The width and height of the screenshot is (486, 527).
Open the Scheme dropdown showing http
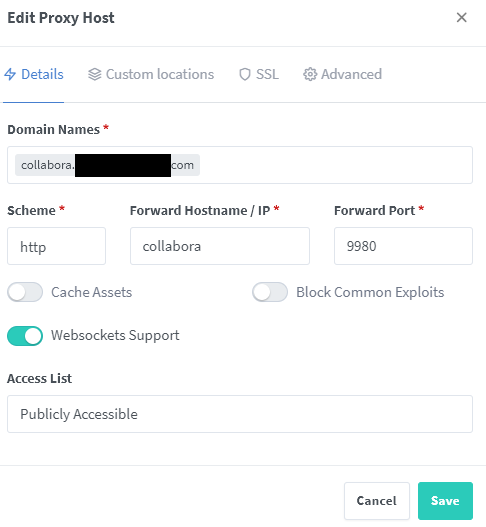(x=56, y=246)
